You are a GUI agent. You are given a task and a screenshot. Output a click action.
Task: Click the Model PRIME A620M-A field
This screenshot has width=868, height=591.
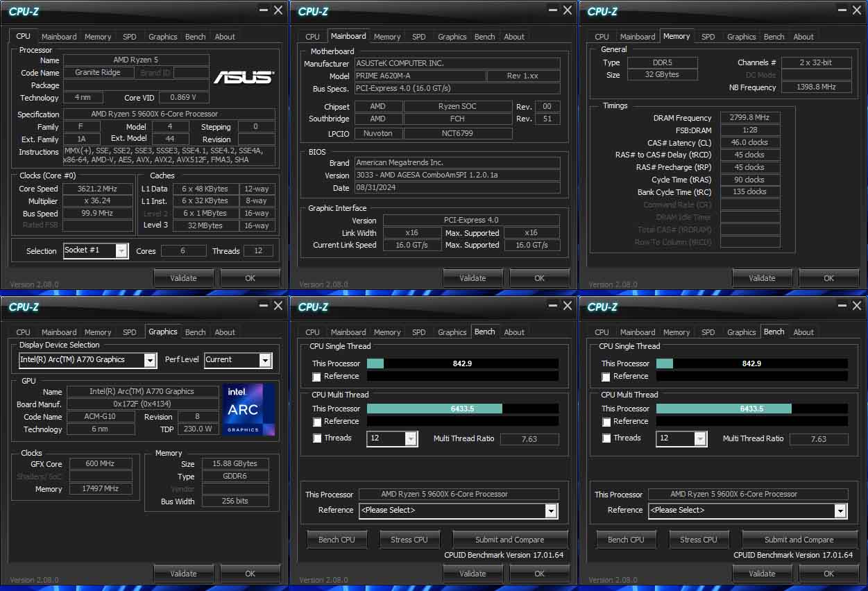420,76
